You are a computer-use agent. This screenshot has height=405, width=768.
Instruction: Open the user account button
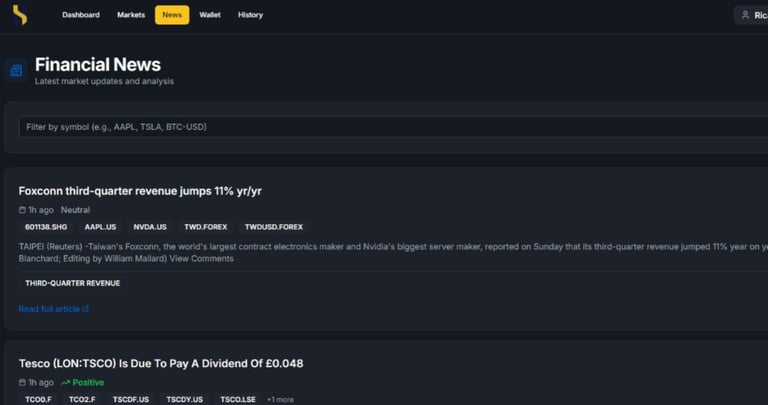(752, 15)
